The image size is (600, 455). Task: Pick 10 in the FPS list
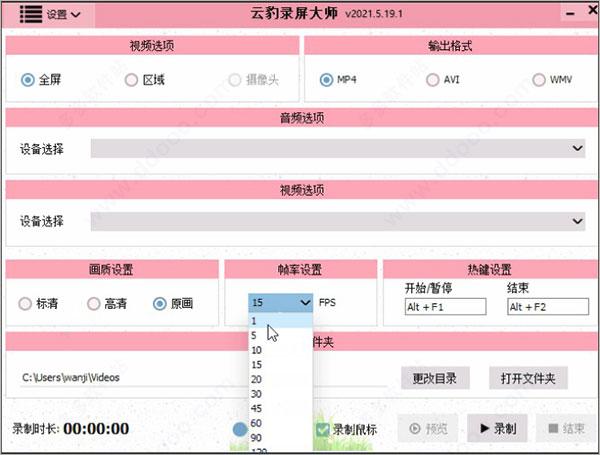click(x=280, y=350)
